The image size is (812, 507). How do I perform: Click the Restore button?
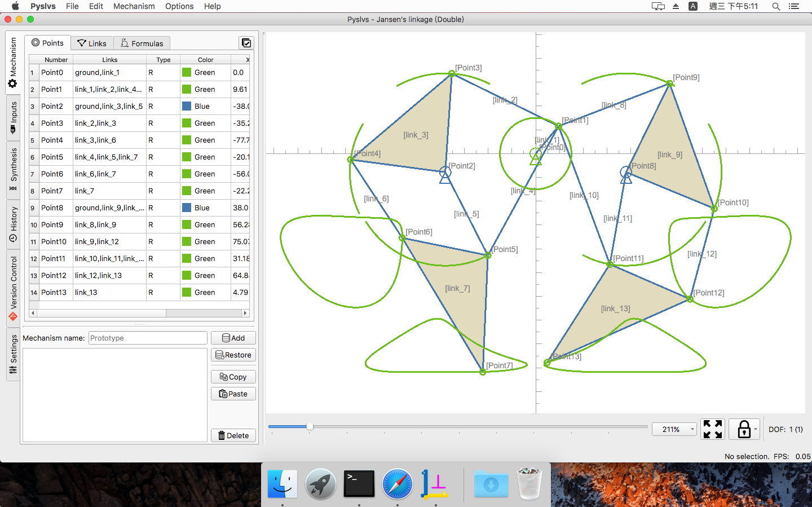pyautogui.click(x=233, y=355)
